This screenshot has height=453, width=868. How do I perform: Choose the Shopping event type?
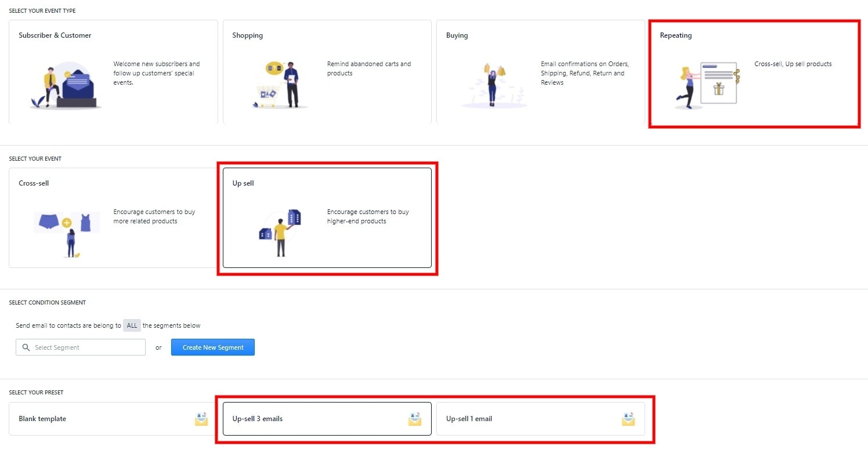click(x=327, y=72)
